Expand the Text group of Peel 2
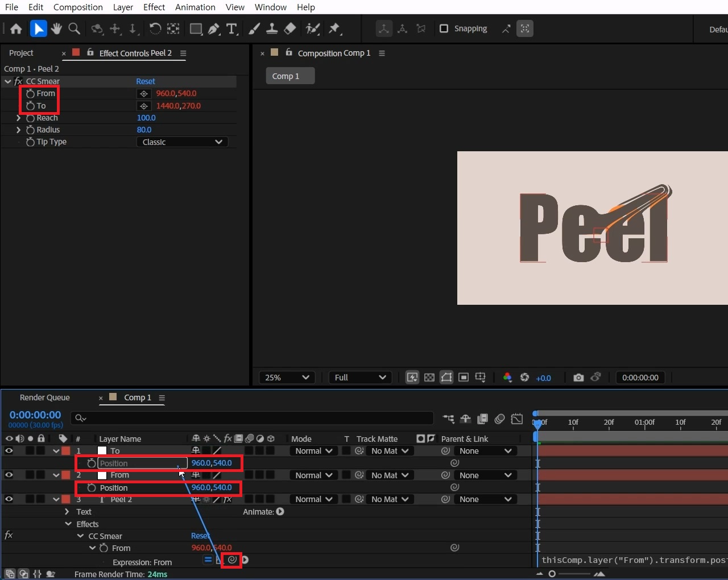 coord(67,512)
